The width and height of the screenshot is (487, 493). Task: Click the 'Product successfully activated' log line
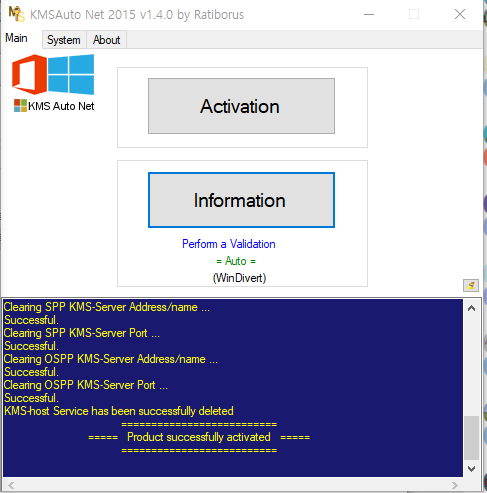pyautogui.click(x=199, y=437)
